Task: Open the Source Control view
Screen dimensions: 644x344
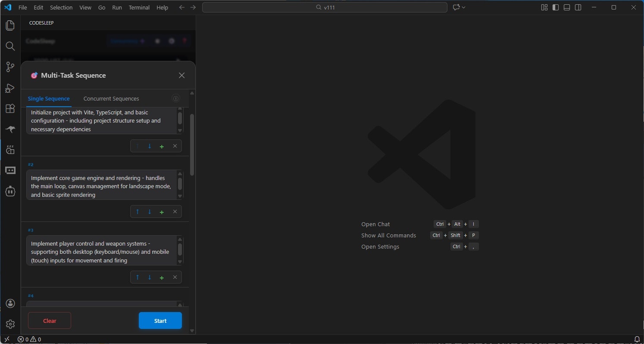Action: point(10,67)
